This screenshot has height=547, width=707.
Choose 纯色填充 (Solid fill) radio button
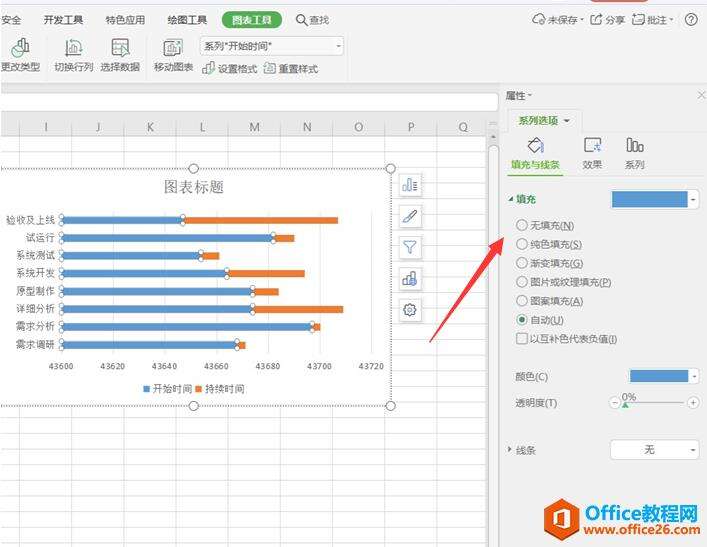[x=522, y=244]
